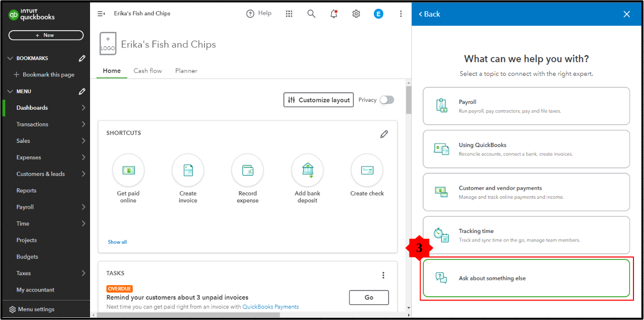Viewport: 644px width, 320px height.
Task: Expand the Time submenu arrow
Action: click(83, 224)
